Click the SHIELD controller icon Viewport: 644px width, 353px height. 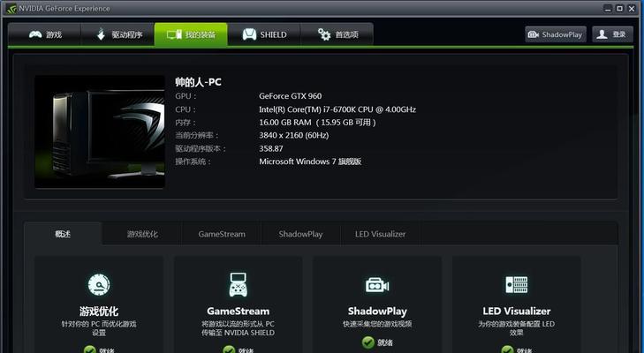249,34
